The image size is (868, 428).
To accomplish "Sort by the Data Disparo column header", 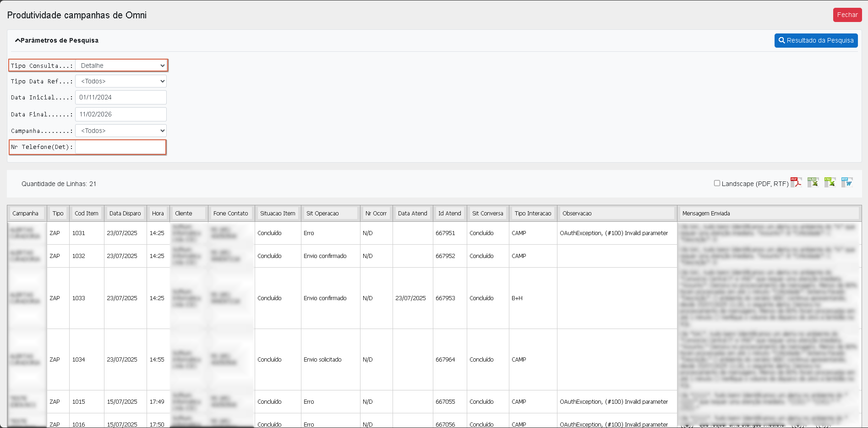I will pos(125,213).
